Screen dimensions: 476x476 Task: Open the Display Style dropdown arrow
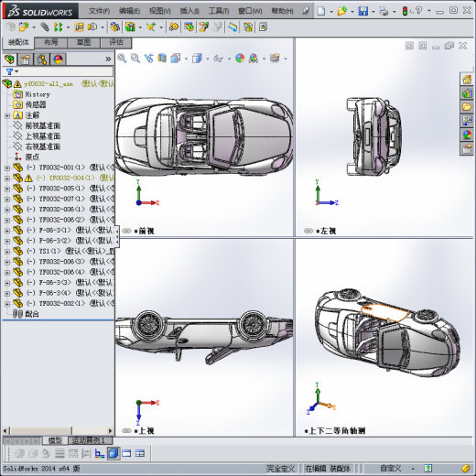tap(208, 59)
